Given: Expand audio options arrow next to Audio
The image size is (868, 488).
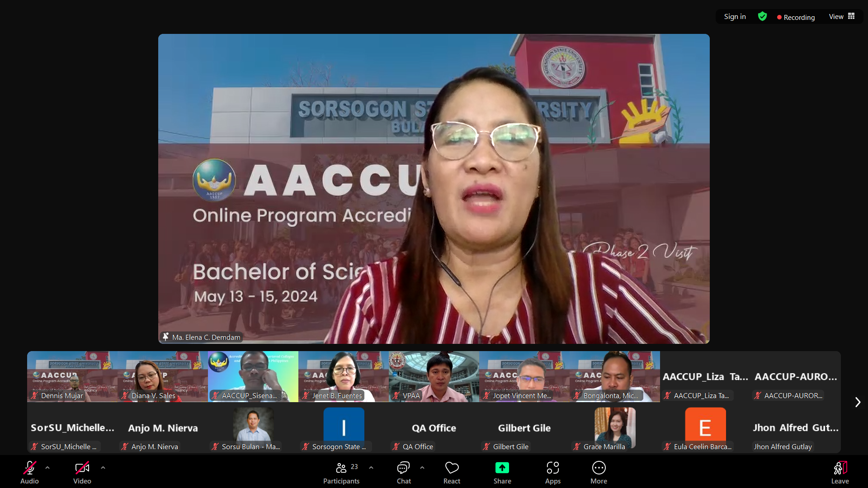Looking at the screenshot, I should pyautogui.click(x=47, y=468).
